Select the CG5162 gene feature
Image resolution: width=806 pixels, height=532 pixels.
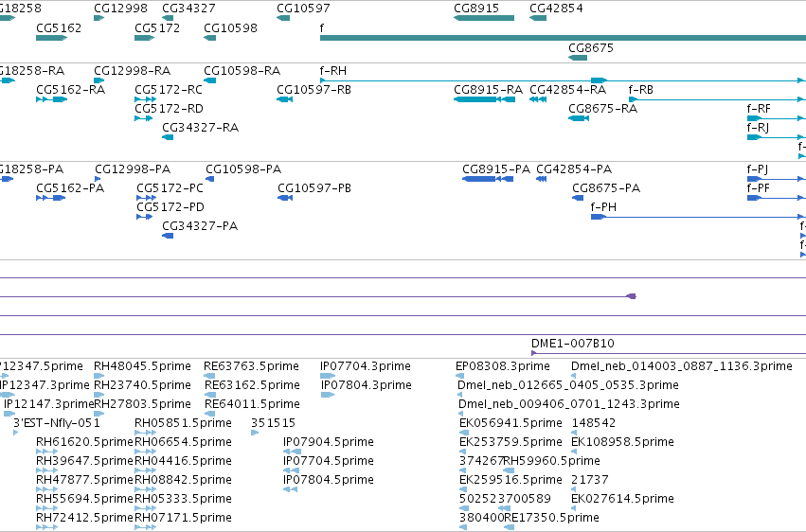coord(51,38)
